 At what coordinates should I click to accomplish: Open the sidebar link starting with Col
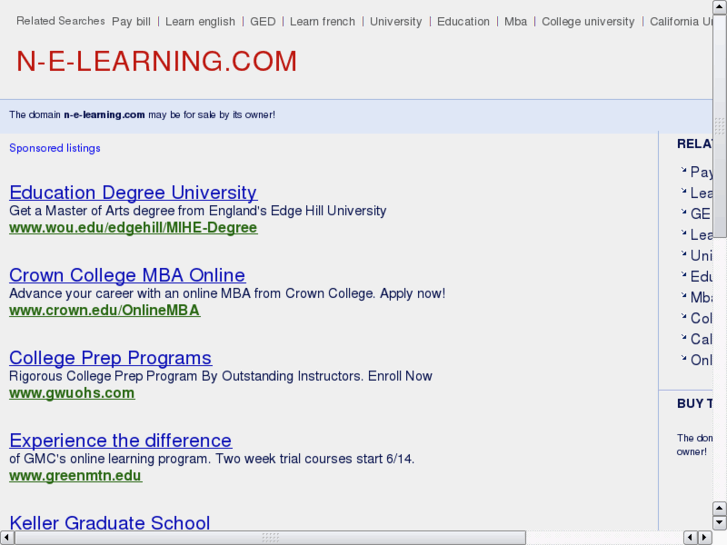pos(701,318)
